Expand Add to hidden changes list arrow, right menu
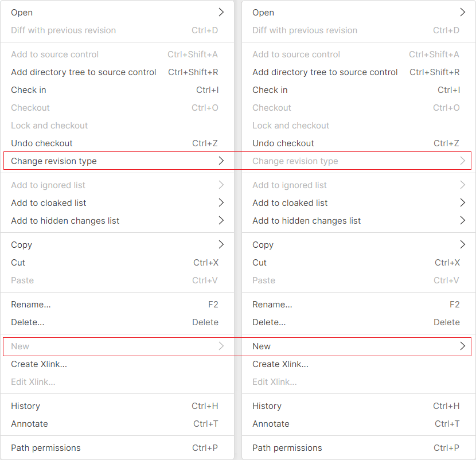This screenshot has height=460, width=476. pyautogui.click(x=463, y=220)
